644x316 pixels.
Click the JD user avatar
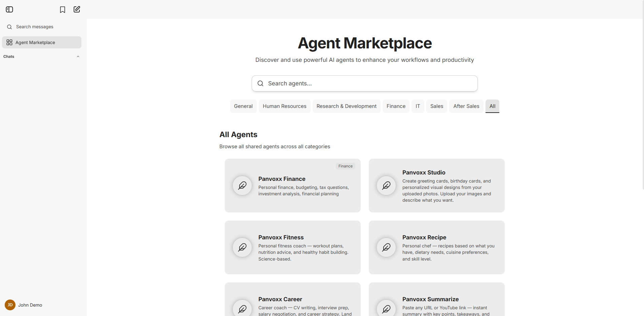point(10,305)
